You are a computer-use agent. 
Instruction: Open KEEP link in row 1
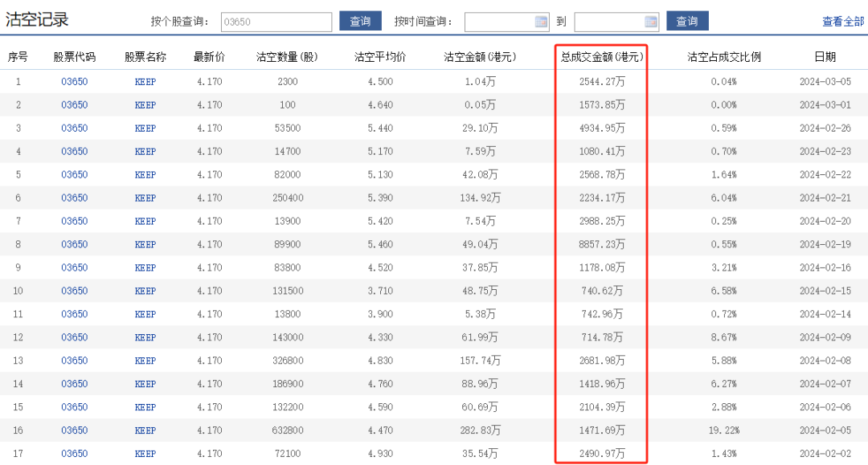click(145, 82)
